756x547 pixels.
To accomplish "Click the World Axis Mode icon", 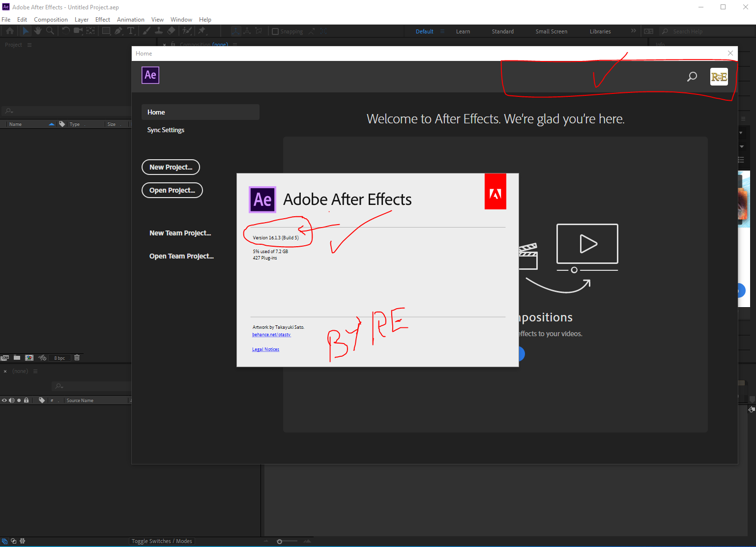I will (247, 31).
